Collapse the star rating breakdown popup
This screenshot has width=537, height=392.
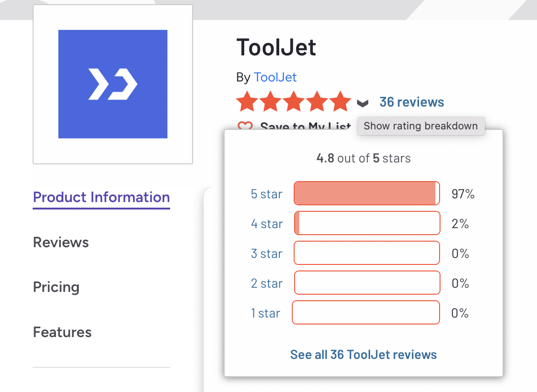[x=362, y=102]
